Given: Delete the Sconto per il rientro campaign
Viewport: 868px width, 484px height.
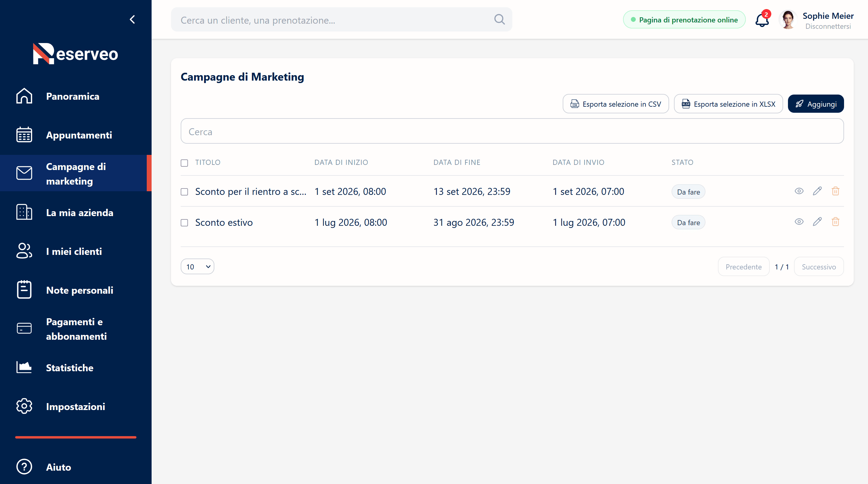Looking at the screenshot, I should coord(835,191).
